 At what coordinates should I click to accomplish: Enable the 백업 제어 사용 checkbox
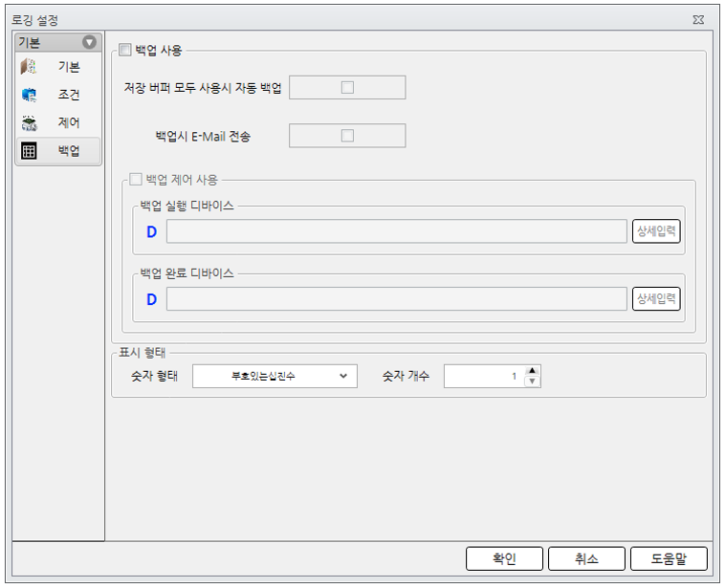(x=136, y=179)
